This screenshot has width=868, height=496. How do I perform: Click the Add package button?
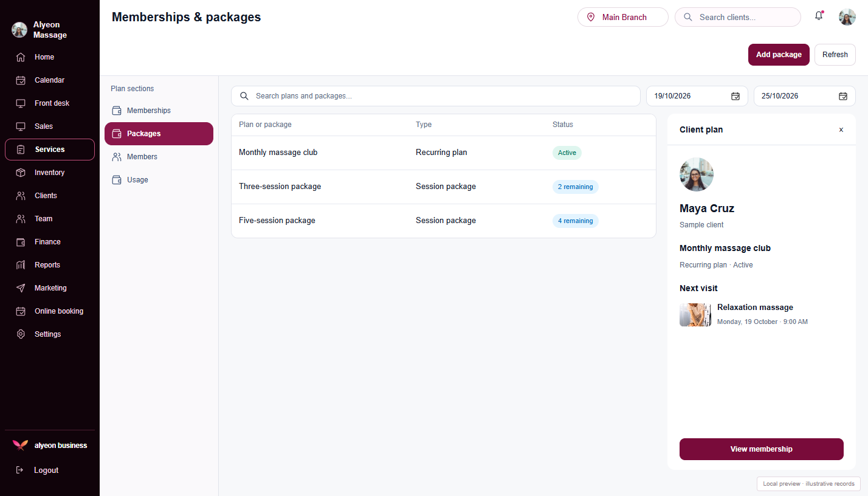779,55
